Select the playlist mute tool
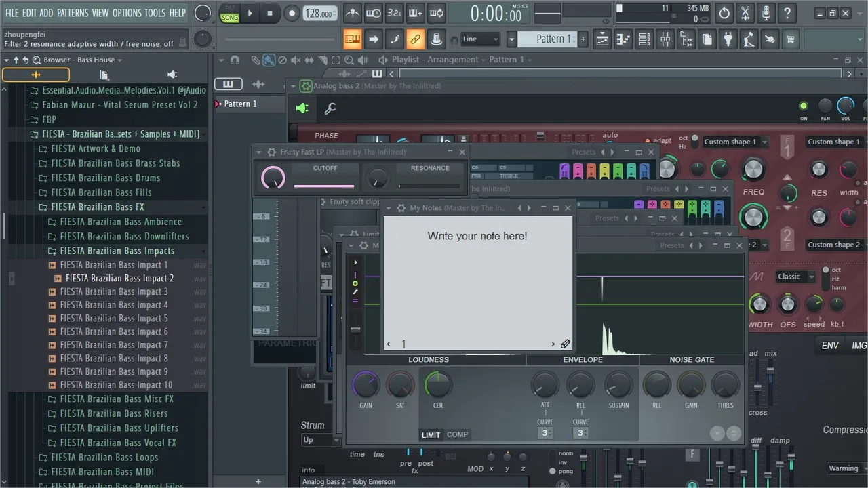The image size is (868, 488). tap(296, 60)
